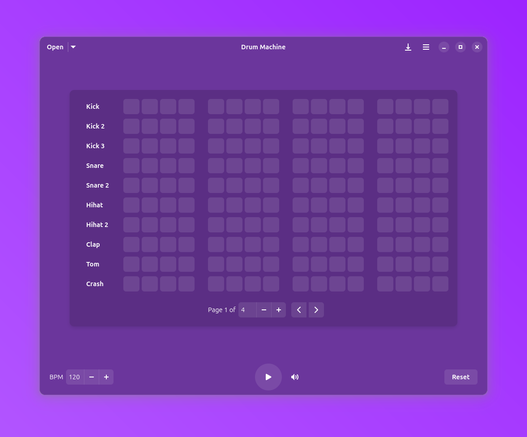Toggle the eighth Snare 2 step
527x437 pixels.
pos(271,186)
